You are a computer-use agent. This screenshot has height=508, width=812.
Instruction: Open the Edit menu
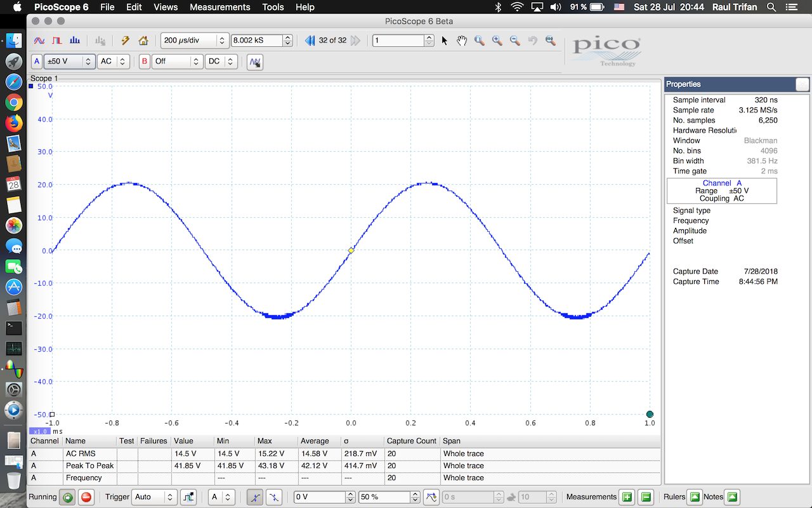134,7
